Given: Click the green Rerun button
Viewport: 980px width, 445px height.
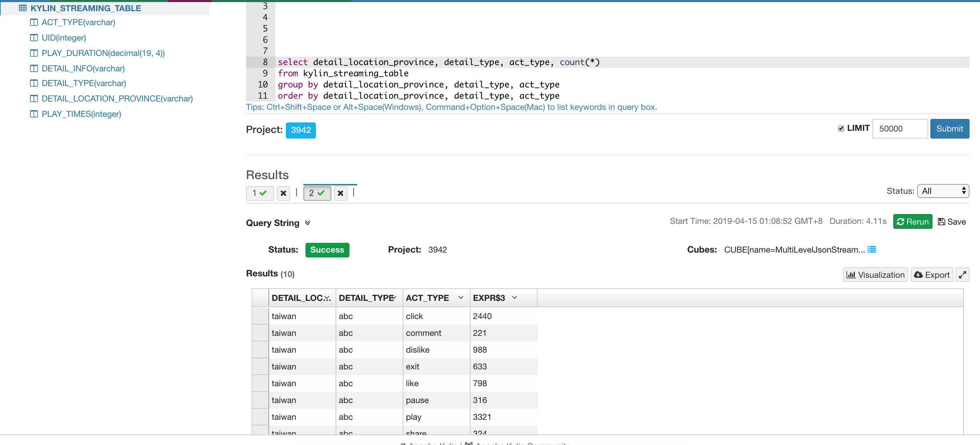Looking at the screenshot, I should pos(912,222).
